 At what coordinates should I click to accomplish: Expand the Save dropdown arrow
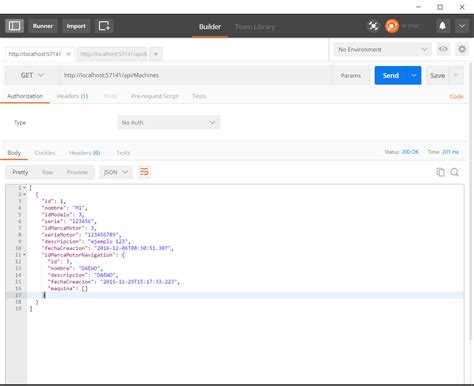point(456,76)
